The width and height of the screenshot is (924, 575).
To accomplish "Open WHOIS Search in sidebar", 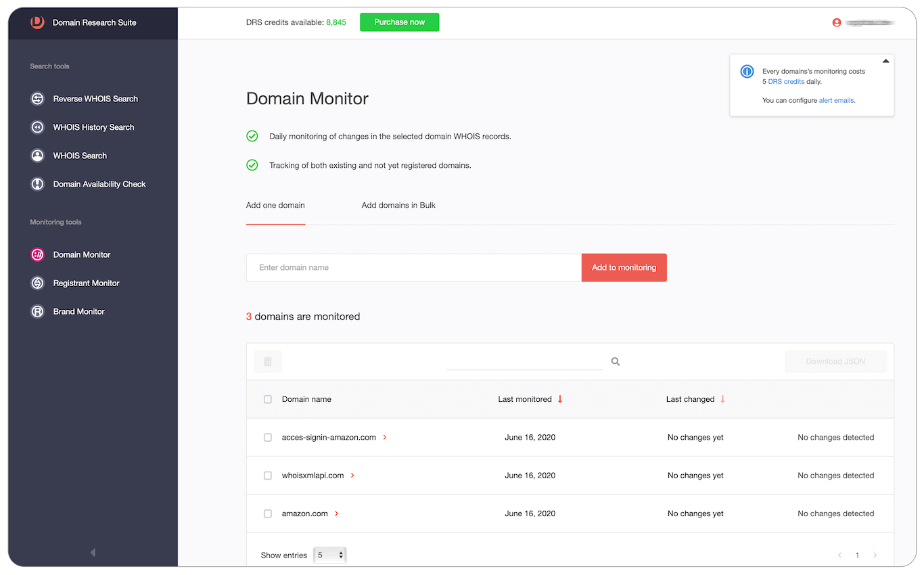I will (x=80, y=156).
